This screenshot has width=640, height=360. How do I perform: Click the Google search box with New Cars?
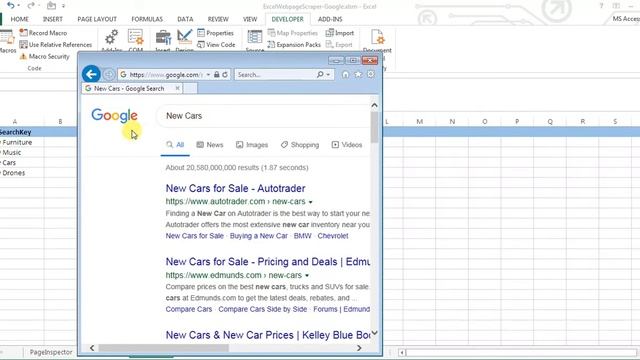point(263,116)
